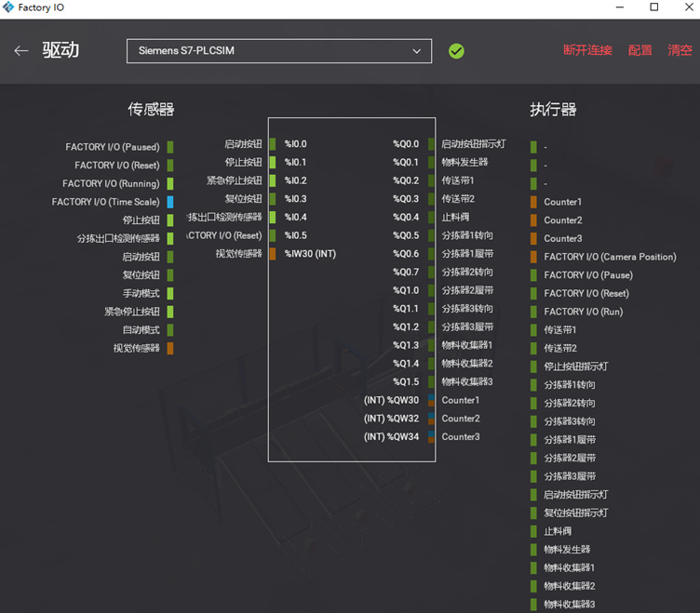700x613 pixels.
Task: Open the Siemens S7-PLCSIM driver dropdown
Action: pyautogui.click(x=279, y=51)
